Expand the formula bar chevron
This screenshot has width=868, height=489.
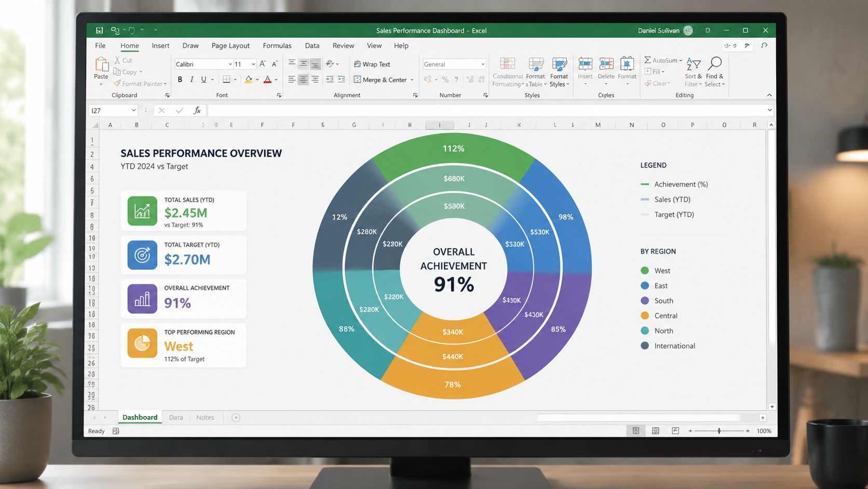[769, 110]
